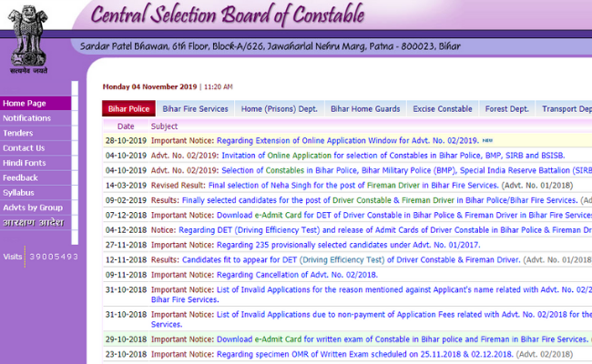
Task: Open the Contact Us page
Action: click(x=24, y=148)
